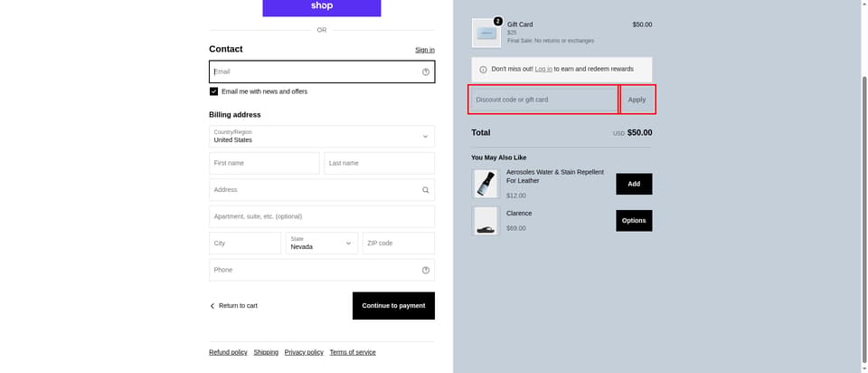
Task: Open the Refund policy link
Action: 228,352
